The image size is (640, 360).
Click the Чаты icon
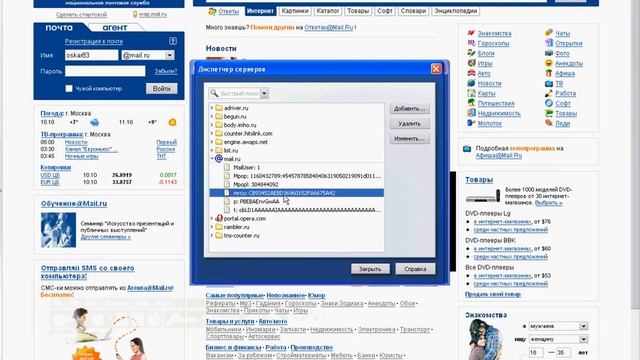click(549, 33)
